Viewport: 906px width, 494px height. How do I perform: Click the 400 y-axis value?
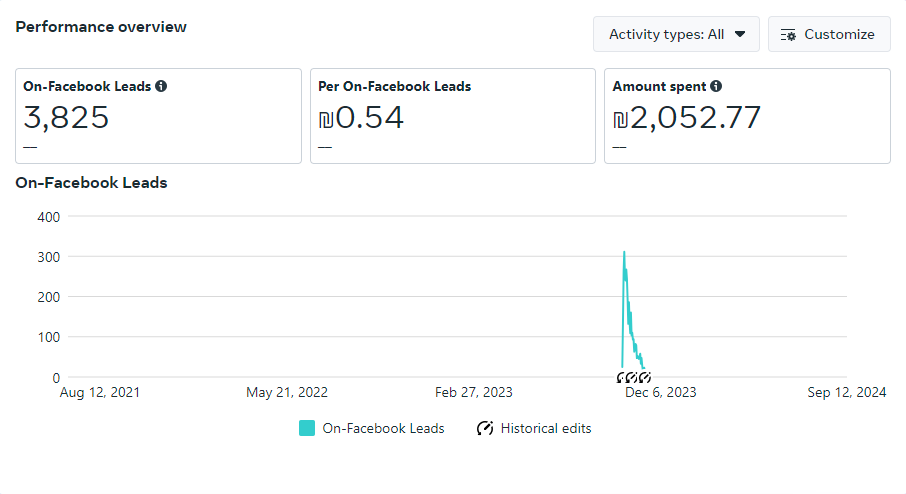[x=49, y=217]
